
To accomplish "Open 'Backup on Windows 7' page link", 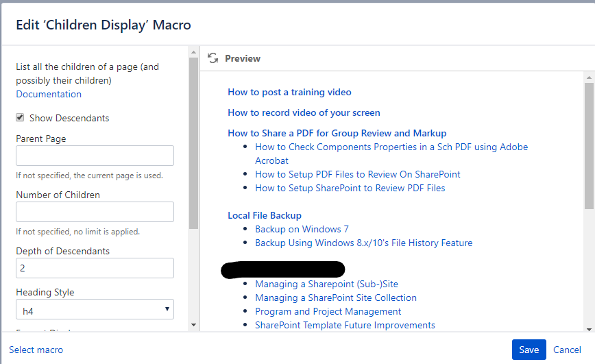I will [302, 229].
